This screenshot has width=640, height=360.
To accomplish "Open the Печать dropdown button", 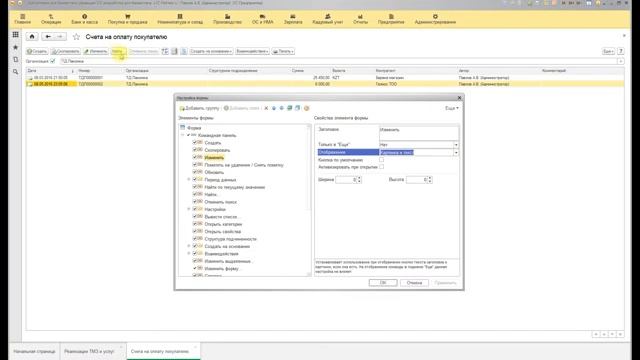I will pos(283,51).
